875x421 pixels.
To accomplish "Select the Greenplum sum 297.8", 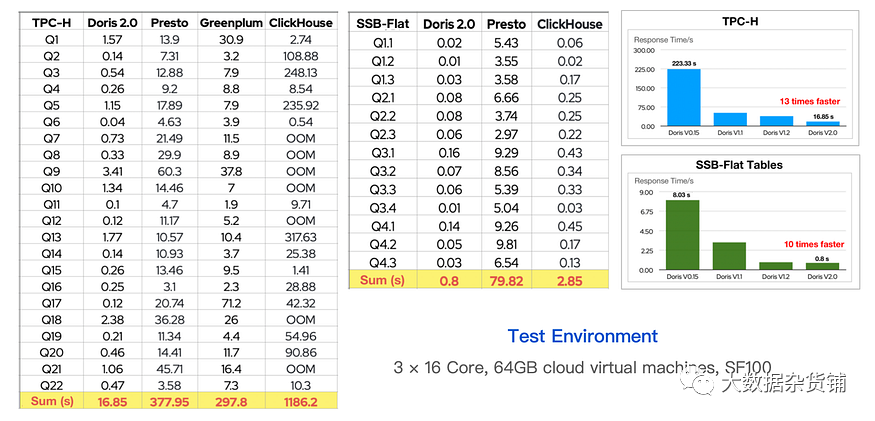I will [x=231, y=401].
